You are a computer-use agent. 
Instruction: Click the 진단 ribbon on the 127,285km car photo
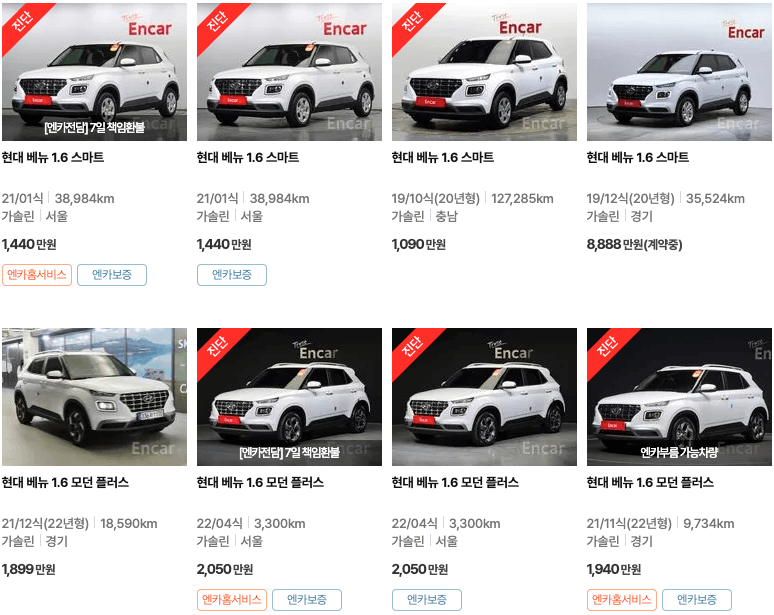(x=411, y=21)
